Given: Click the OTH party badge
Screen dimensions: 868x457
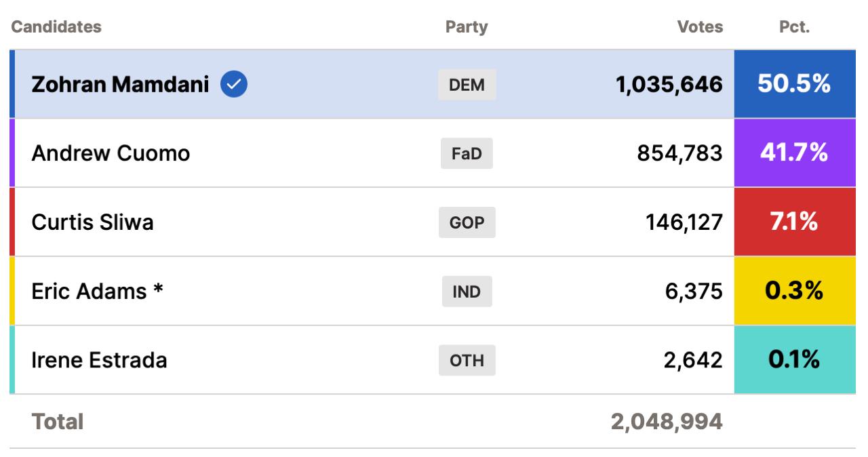Looking at the screenshot, I should tap(467, 360).
